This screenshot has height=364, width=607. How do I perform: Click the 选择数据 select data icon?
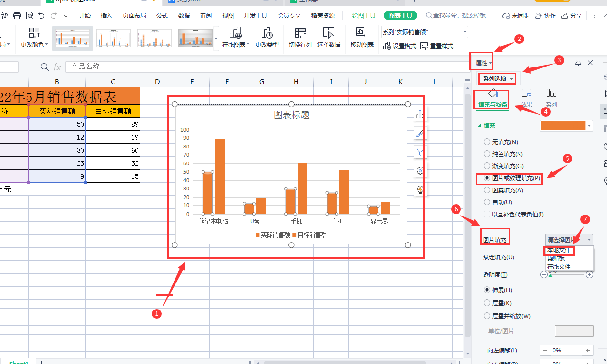[x=328, y=33]
